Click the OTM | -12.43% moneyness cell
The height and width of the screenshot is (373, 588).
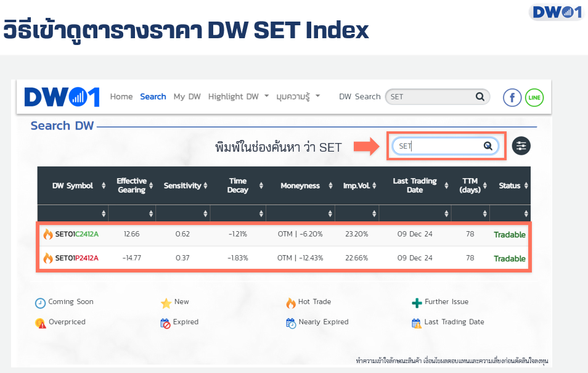click(x=300, y=258)
